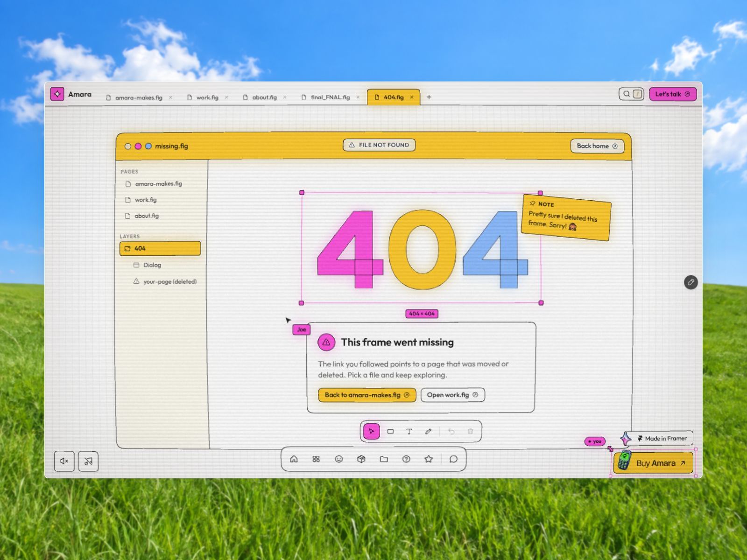This screenshot has height=560, width=747.
Task: Click the 404 × 404 size label
Action: coord(422,314)
